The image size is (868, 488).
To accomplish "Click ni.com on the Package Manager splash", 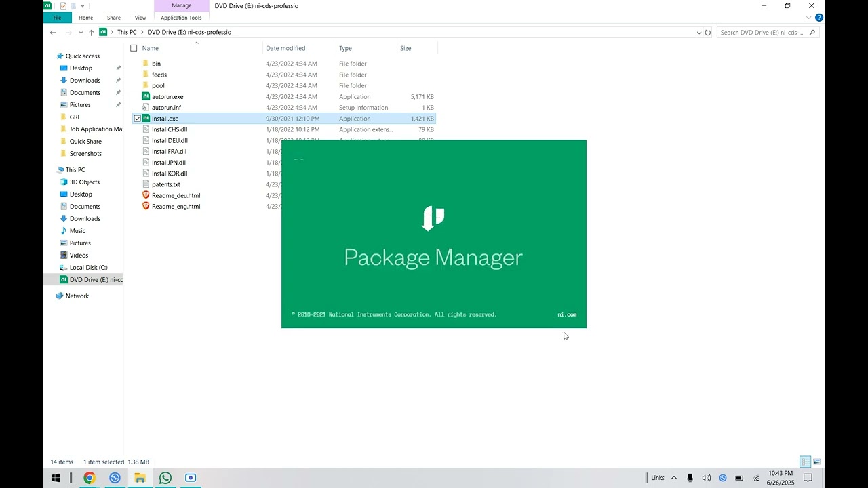I will pyautogui.click(x=567, y=314).
